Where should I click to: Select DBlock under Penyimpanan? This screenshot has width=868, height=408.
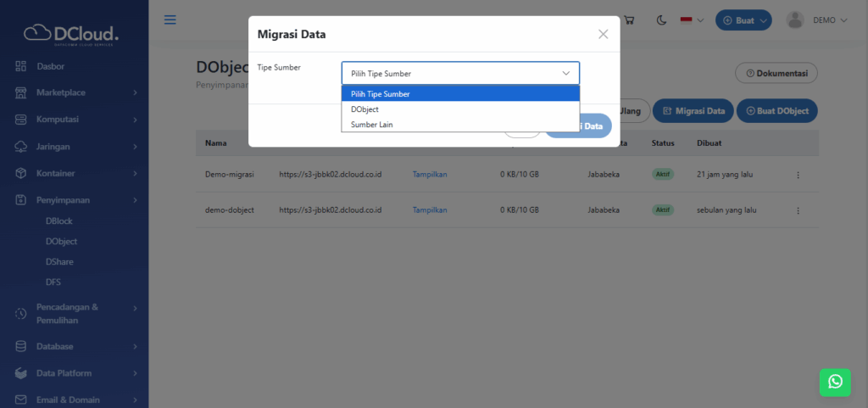pos(59,221)
